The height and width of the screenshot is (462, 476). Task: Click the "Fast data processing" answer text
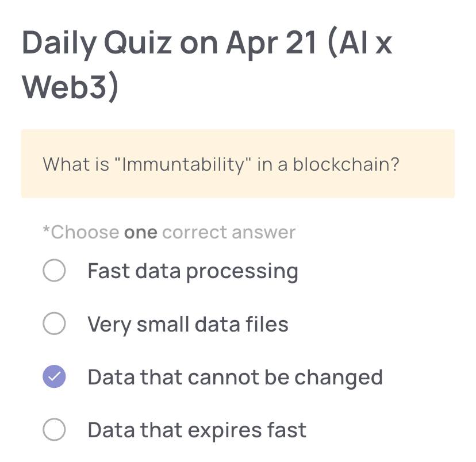pos(193,271)
